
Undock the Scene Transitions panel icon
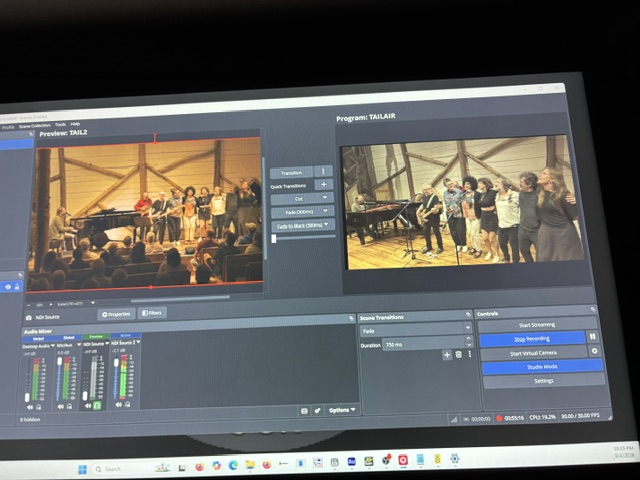pyautogui.click(x=468, y=315)
